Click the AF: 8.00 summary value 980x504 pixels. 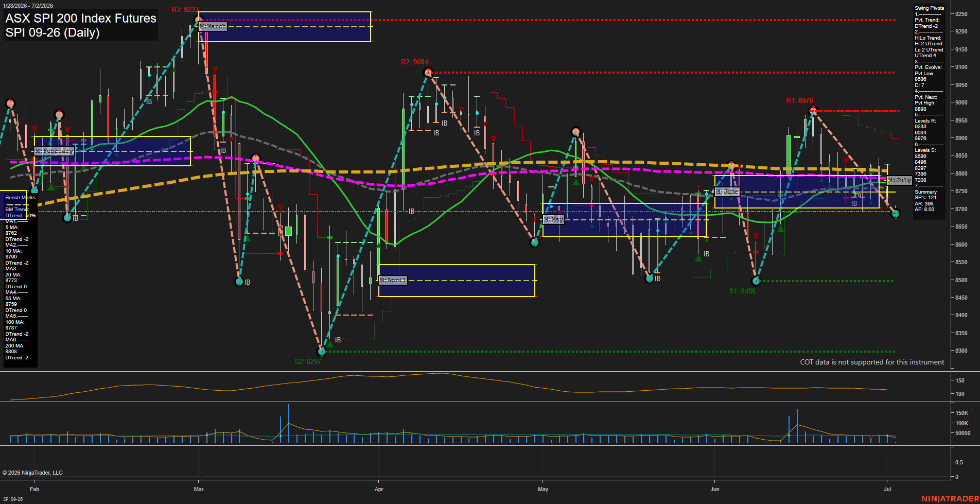point(924,210)
